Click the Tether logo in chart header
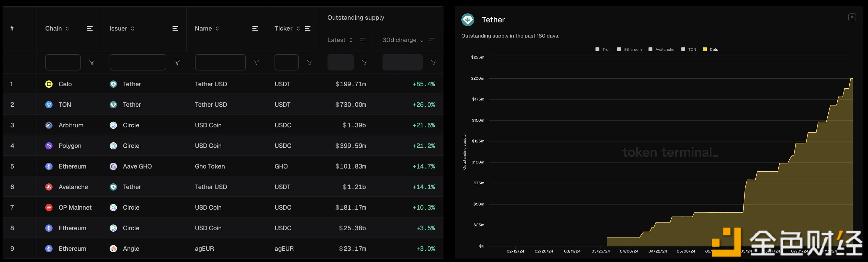The height and width of the screenshot is (262, 868). (468, 20)
